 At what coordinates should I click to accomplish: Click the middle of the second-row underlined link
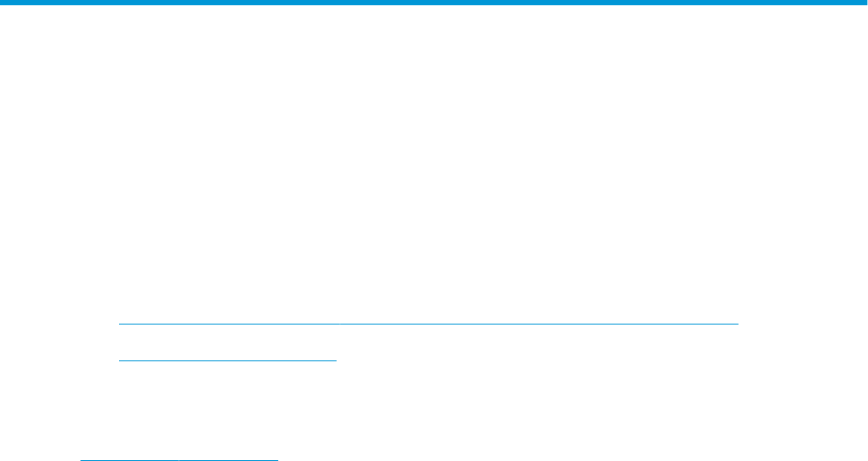[227, 360]
